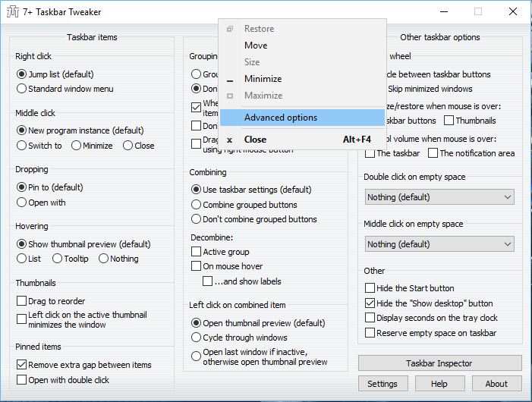Open Middle click on empty space dropdown
The image size is (532, 402).
[x=439, y=244]
